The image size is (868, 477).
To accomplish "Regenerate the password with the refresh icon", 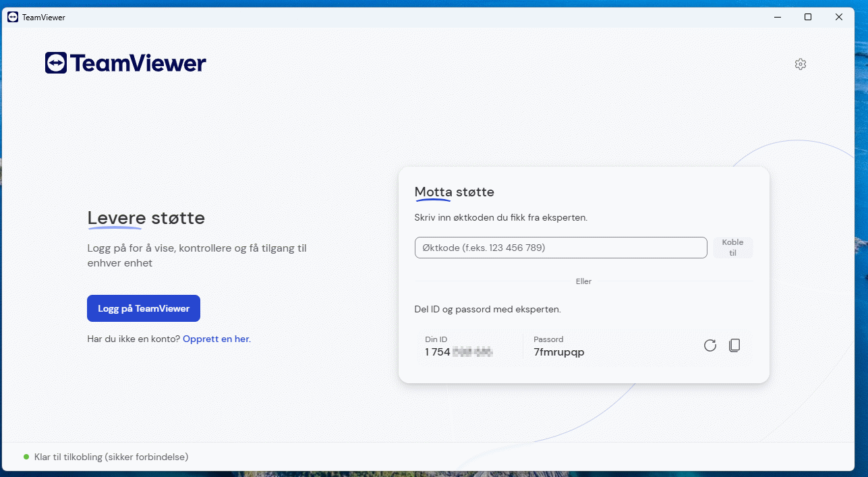I will pyautogui.click(x=710, y=345).
